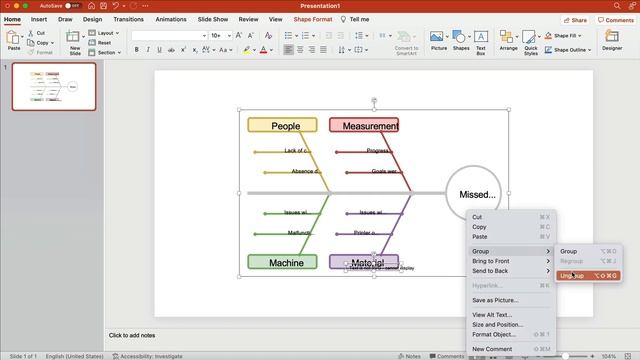Viewport: 640px width, 360px height.
Task: Open Quick Styles icon
Action: (x=529, y=37)
